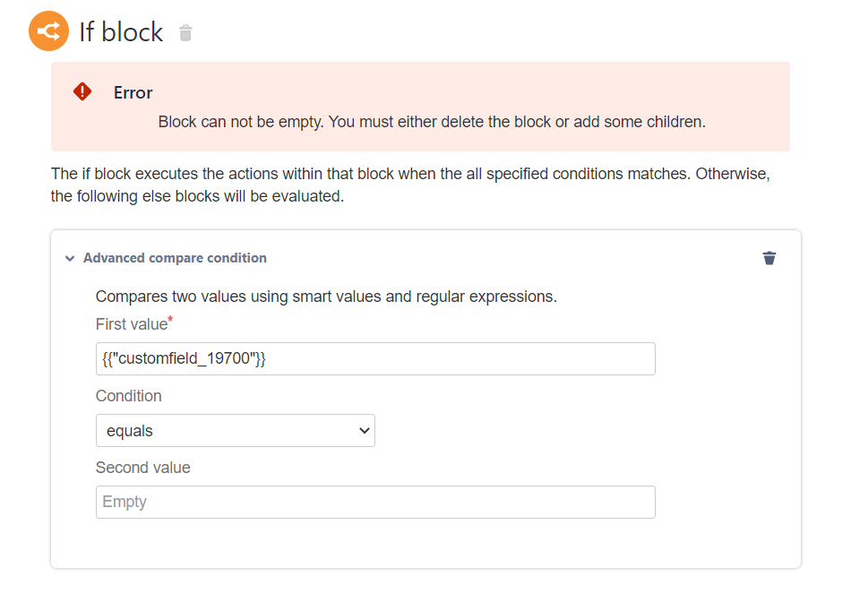Click the Advanced compare condition header label
The height and width of the screenshot is (611, 868).
(x=174, y=258)
